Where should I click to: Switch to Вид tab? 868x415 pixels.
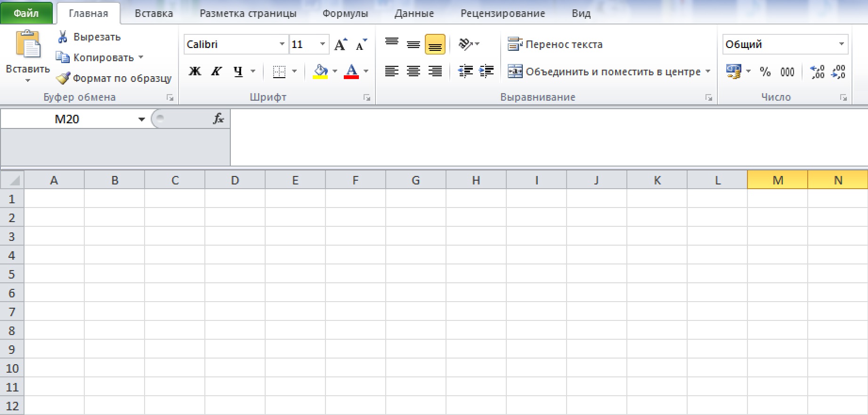pos(581,13)
